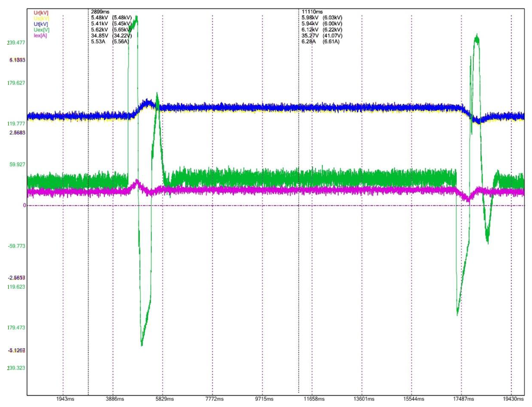
Task: Click the 2899ms cursor time label
Action: tap(100, 12)
